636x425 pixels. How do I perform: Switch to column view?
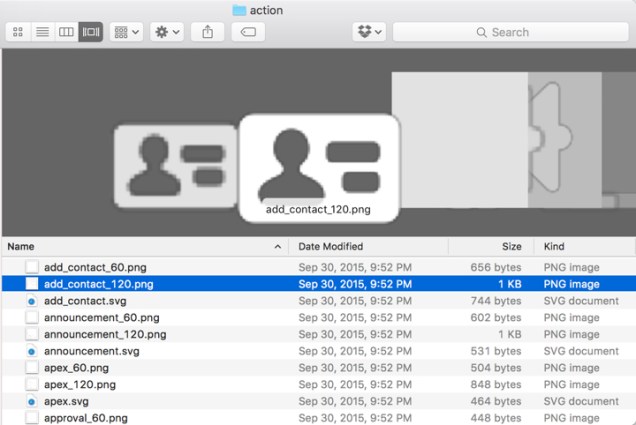pyautogui.click(x=67, y=32)
